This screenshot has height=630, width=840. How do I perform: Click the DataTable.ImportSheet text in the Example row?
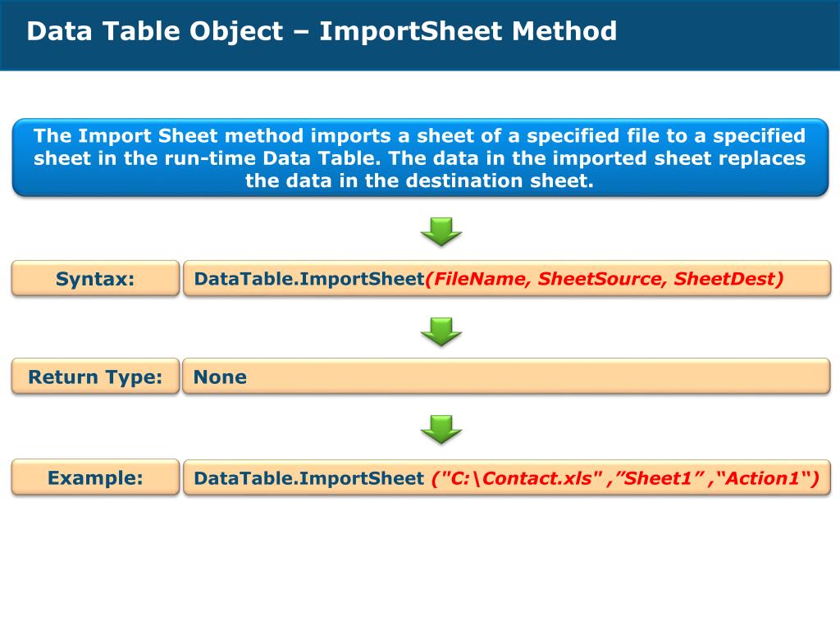pos(309,478)
